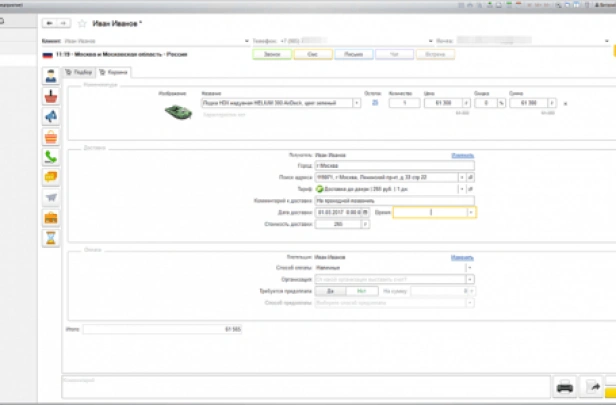Click the blue megaphone sidebar icon
Viewport: 616px width, 405px height.
[50, 116]
